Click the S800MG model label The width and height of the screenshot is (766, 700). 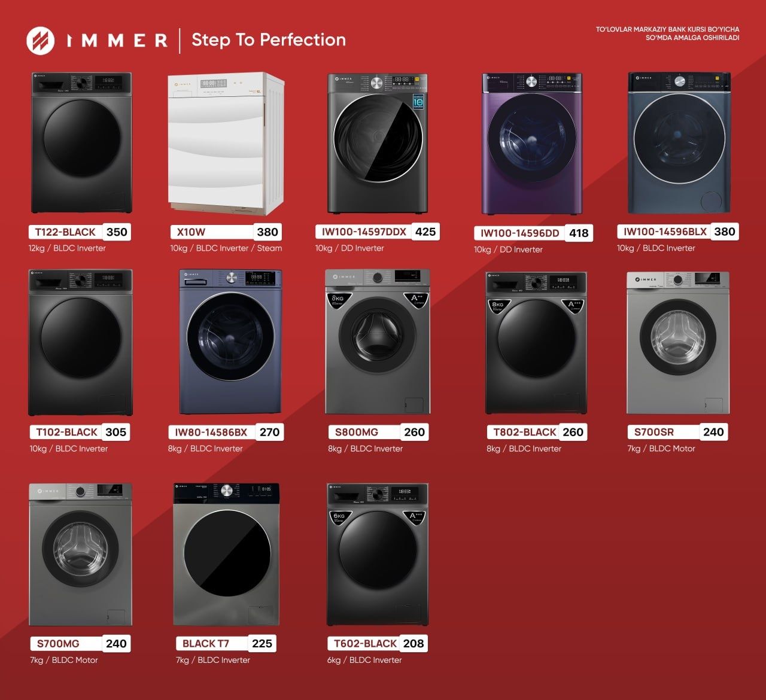[x=357, y=432]
